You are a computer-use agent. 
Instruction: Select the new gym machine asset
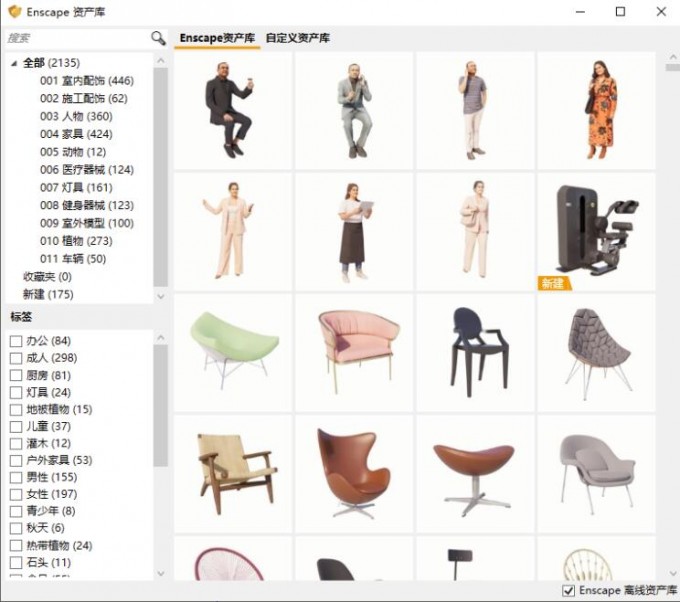point(596,232)
